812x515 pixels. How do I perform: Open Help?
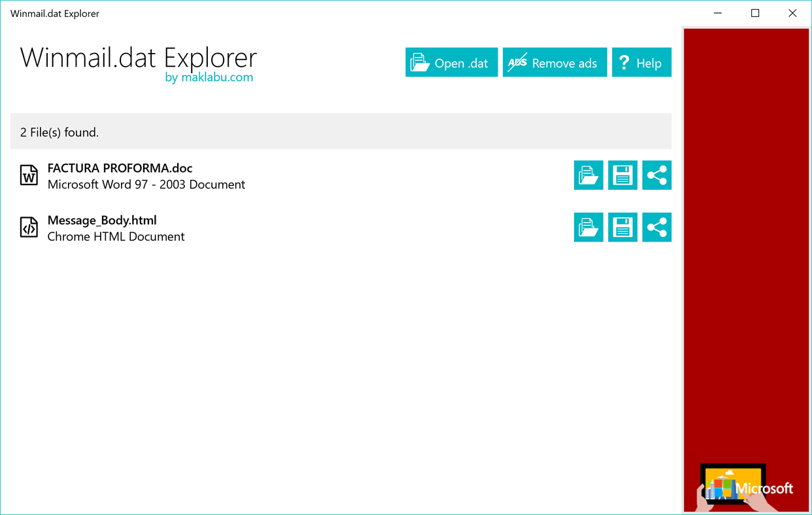(x=641, y=62)
